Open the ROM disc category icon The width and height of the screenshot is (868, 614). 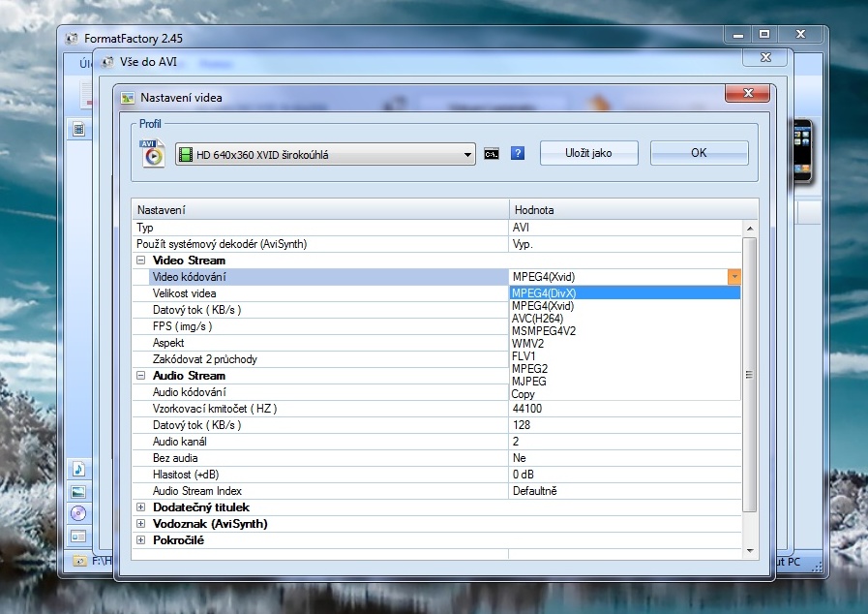(x=78, y=513)
